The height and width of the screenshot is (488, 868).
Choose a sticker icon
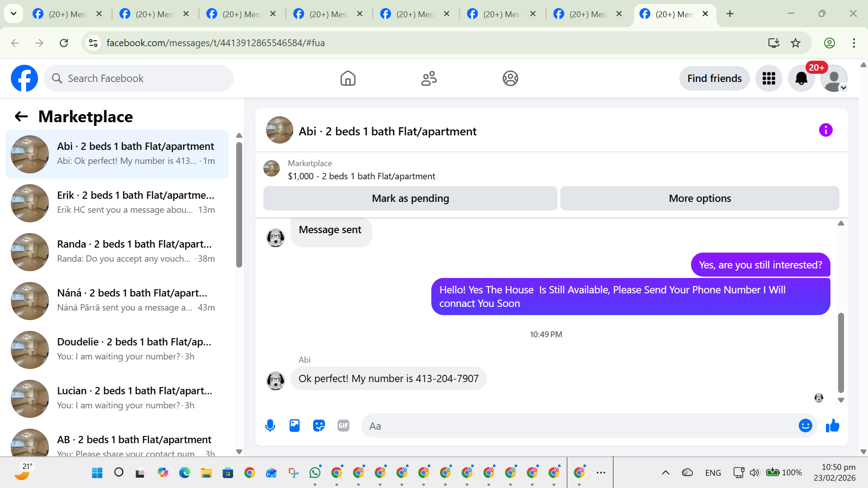319,426
